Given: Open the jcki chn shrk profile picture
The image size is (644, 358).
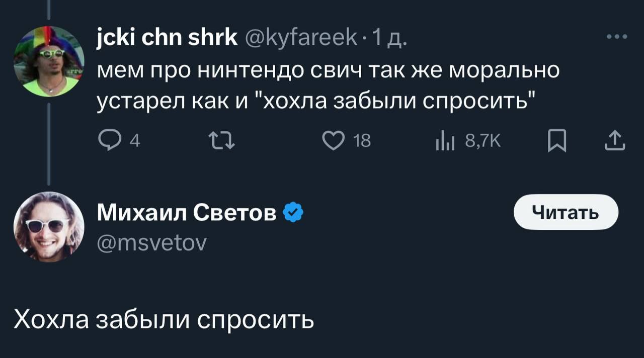Looking at the screenshot, I should (x=49, y=61).
